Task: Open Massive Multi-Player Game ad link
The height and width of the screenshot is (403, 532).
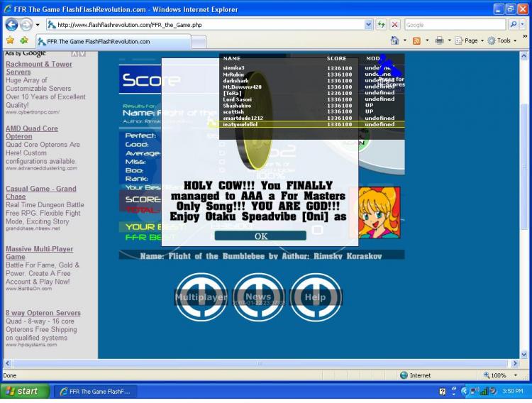Action: click(x=39, y=253)
